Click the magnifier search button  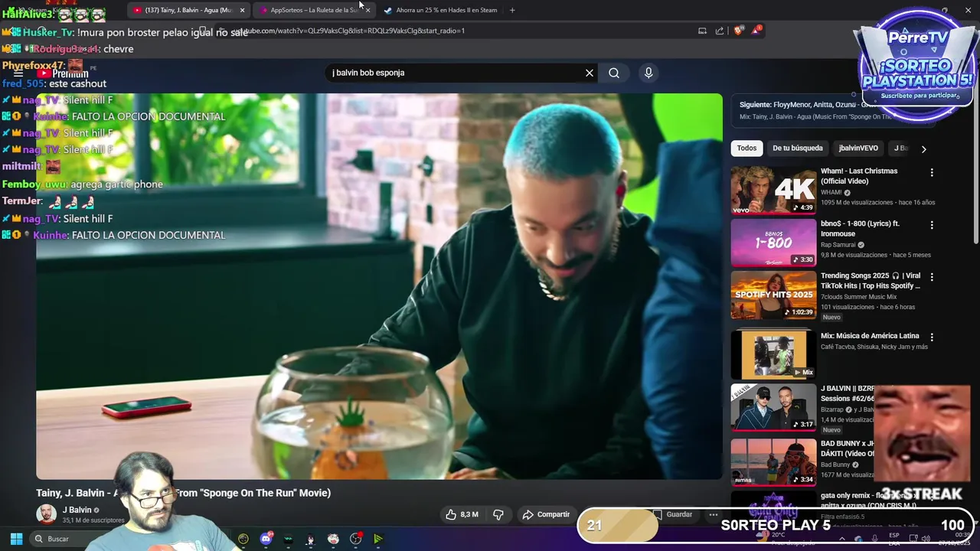614,73
